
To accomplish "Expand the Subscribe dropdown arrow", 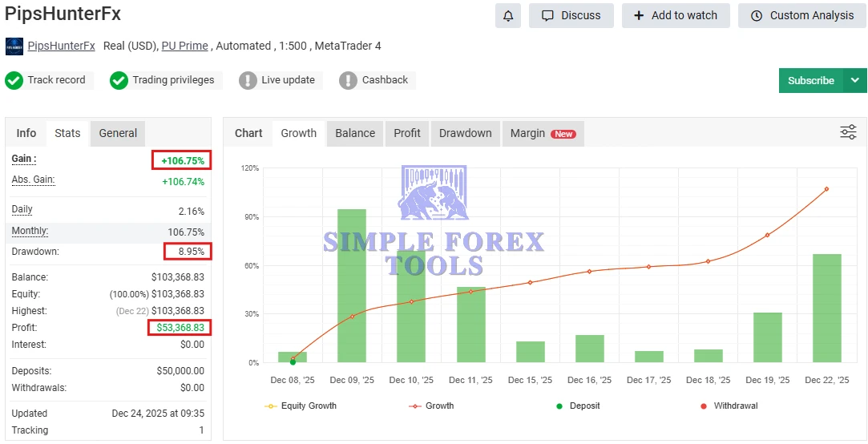I will click(854, 80).
